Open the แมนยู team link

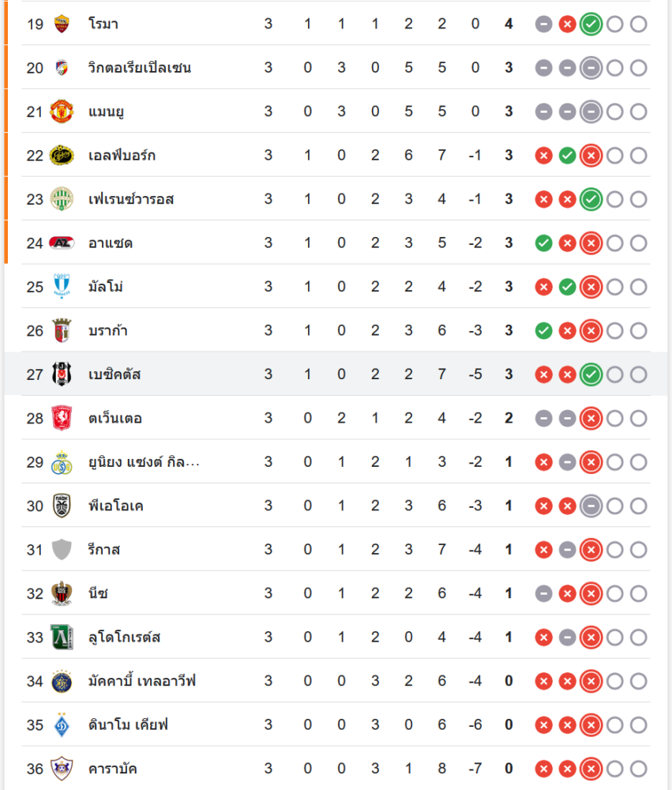(x=107, y=111)
